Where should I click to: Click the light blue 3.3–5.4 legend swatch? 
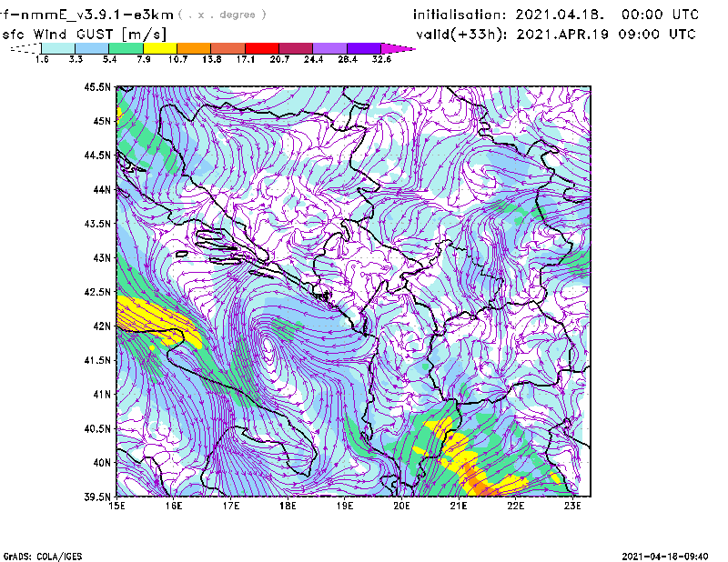[x=92, y=48]
